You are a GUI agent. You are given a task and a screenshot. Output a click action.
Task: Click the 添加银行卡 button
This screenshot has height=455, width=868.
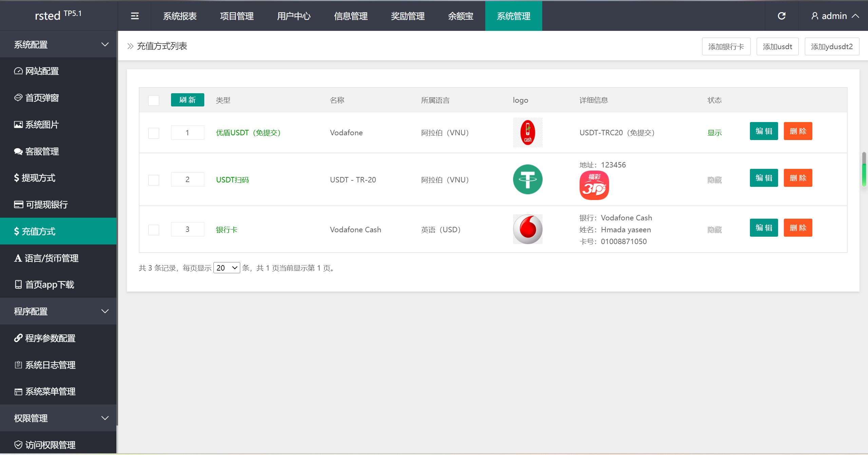pos(726,46)
